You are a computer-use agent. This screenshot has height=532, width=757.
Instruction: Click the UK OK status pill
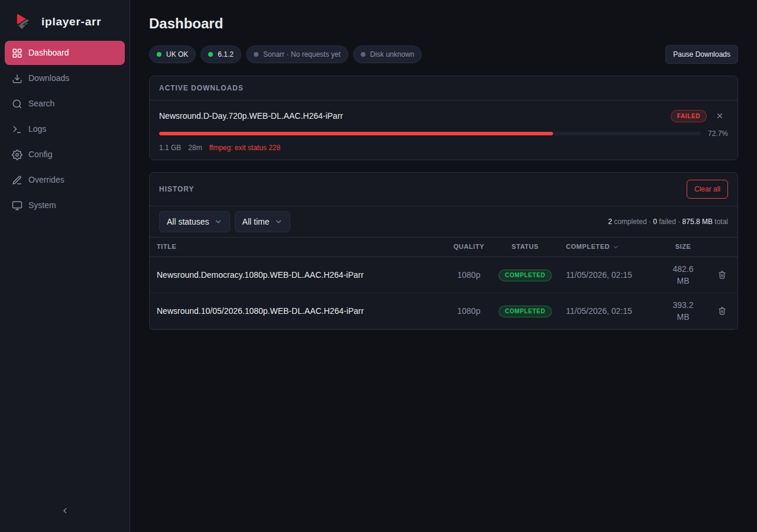tap(172, 54)
